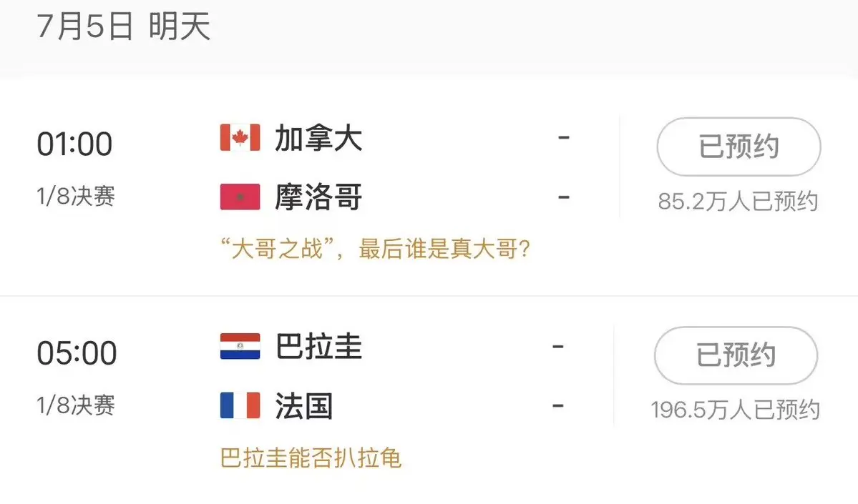Tap the Canada flag icon
This screenshot has height=504, width=858.
[x=240, y=137]
